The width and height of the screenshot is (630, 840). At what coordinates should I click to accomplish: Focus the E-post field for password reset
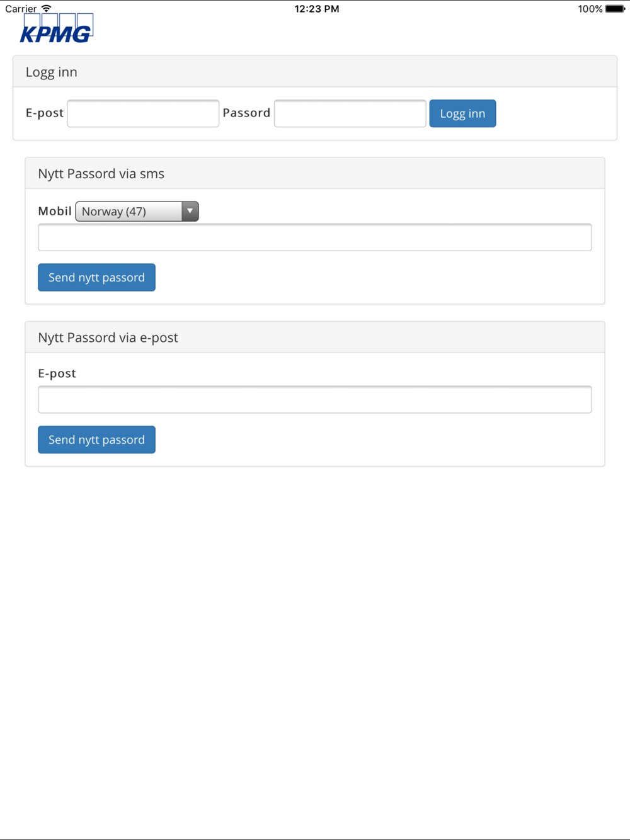pos(315,400)
